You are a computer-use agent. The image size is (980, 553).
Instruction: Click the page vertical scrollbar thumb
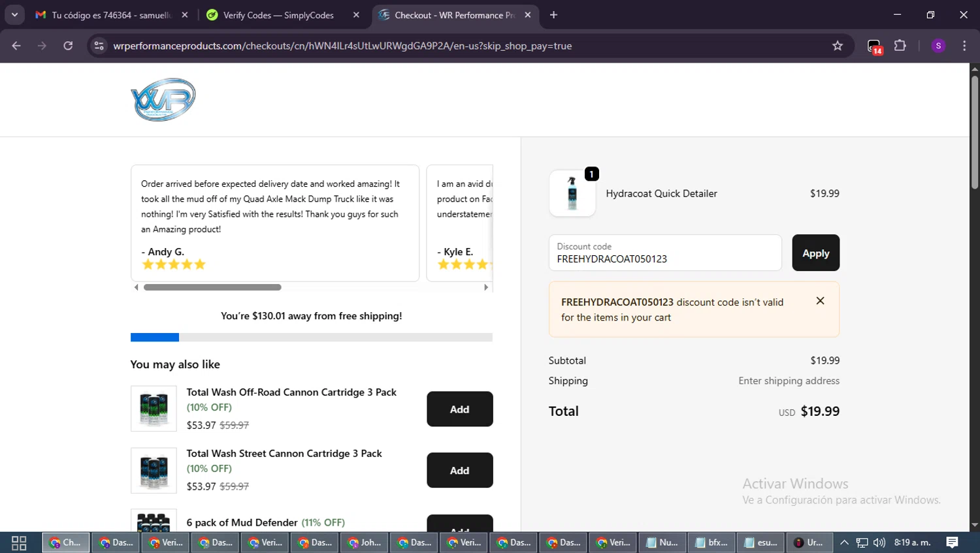coord(975,133)
